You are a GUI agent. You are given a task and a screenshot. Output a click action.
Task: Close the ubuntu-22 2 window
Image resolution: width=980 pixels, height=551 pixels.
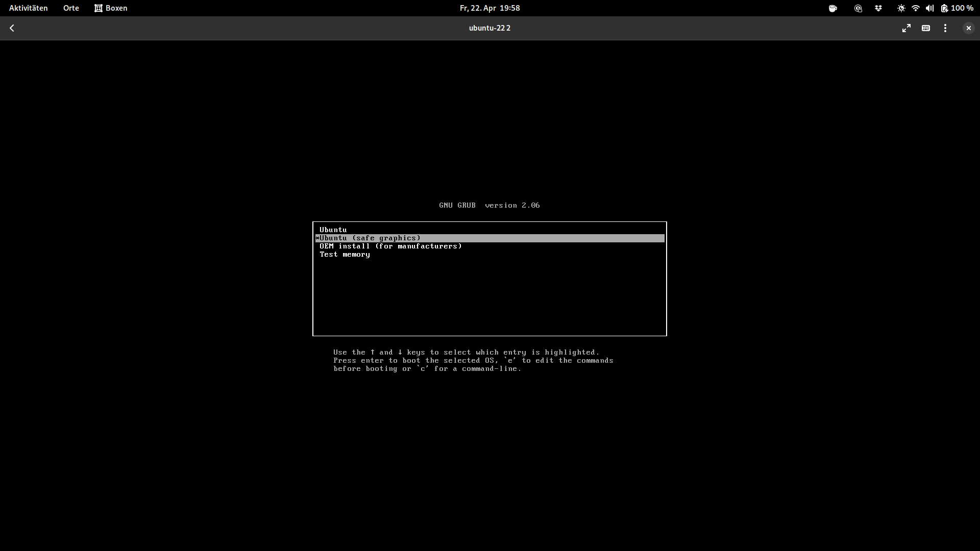(968, 28)
